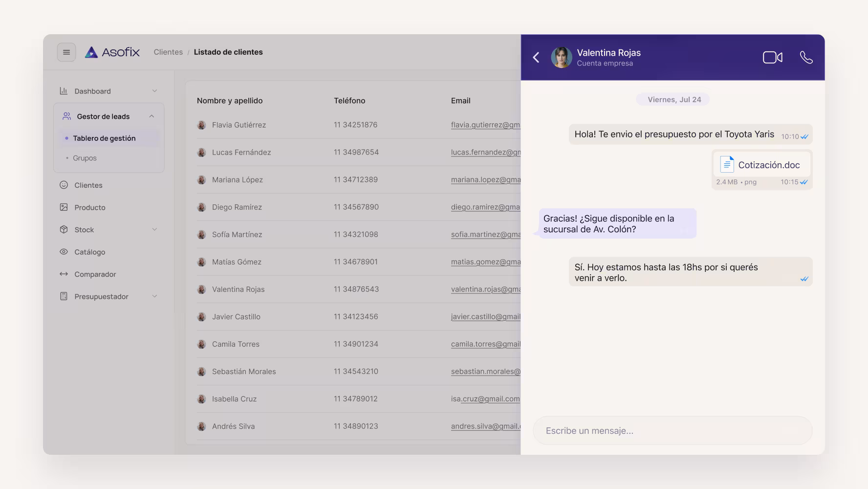Click the Dashboard chart icon
Viewport: 868px width, 489px height.
64,91
